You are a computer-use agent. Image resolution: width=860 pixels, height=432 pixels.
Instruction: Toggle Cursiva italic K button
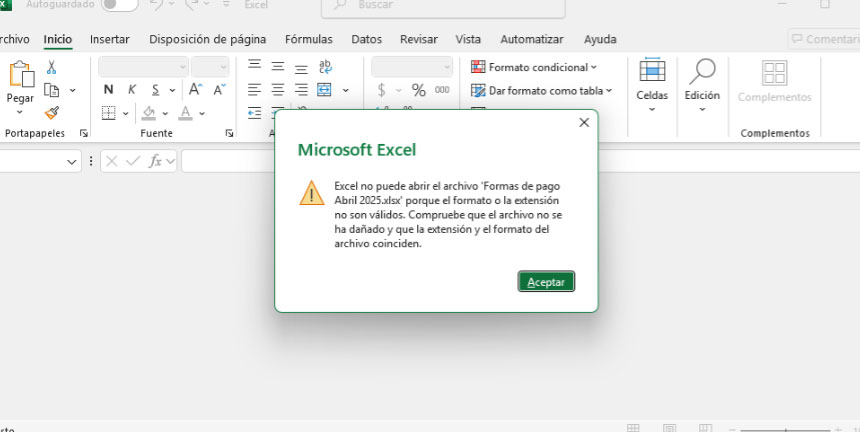pyautogui.click(x=132, y=90)
